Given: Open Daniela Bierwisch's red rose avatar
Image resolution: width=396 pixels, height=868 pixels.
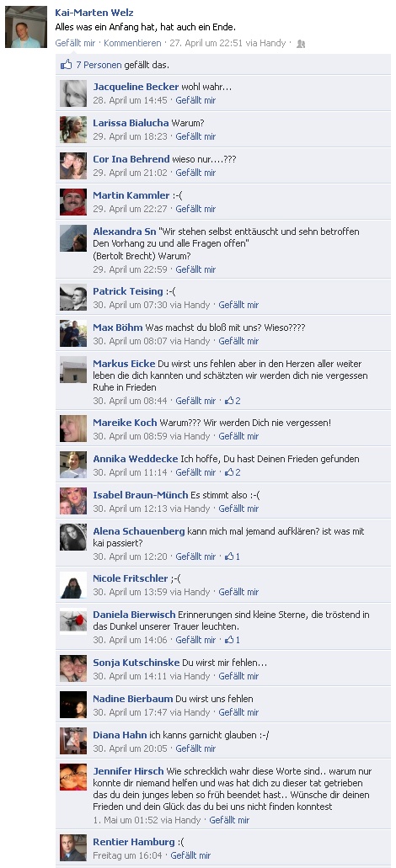Looking at the screenshot, I should click(x=73, y=621).
